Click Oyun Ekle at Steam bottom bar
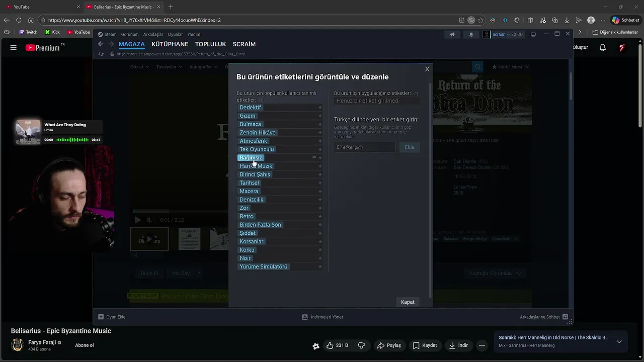644x362 pixels. 112,317
